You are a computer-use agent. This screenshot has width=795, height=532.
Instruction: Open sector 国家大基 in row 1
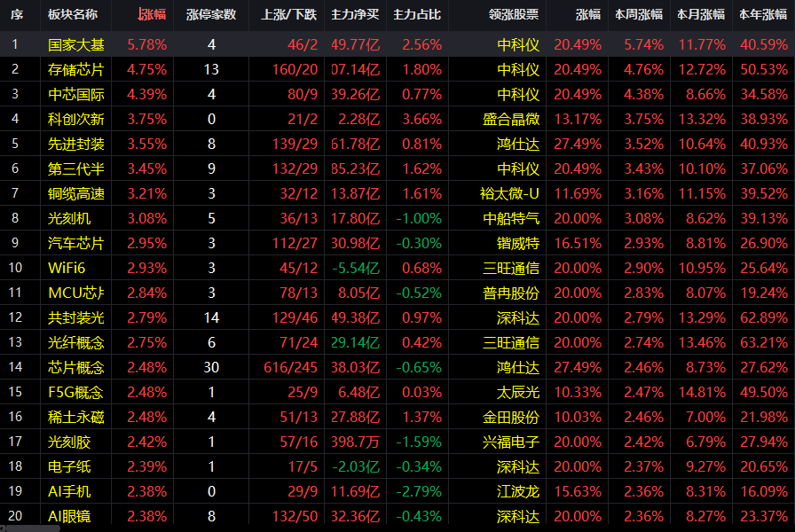76,44
